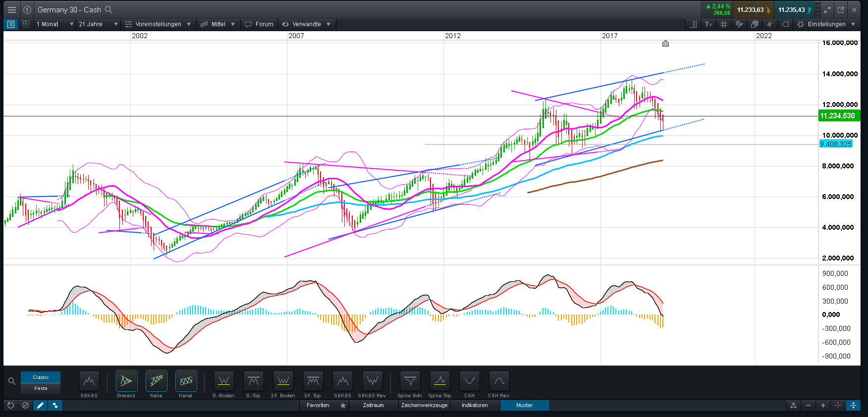The image size is (868, 417).
Task: Open the Einstellungen settings dropdown
Action: [x=826, y=24]
